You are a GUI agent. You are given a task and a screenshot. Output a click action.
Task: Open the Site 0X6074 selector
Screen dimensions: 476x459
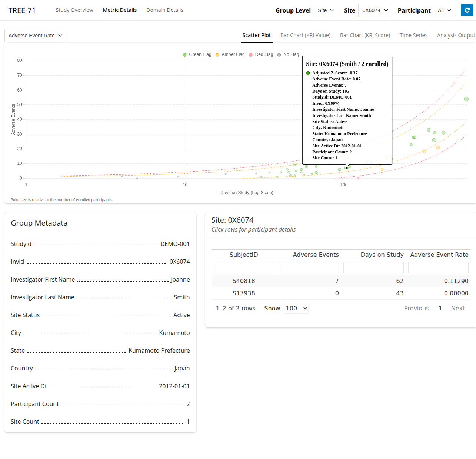pyautogui.click(x=375, y=10)
